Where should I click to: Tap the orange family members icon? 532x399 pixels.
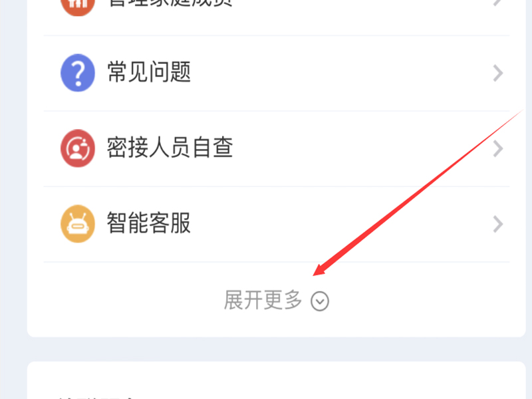(78, 5)
